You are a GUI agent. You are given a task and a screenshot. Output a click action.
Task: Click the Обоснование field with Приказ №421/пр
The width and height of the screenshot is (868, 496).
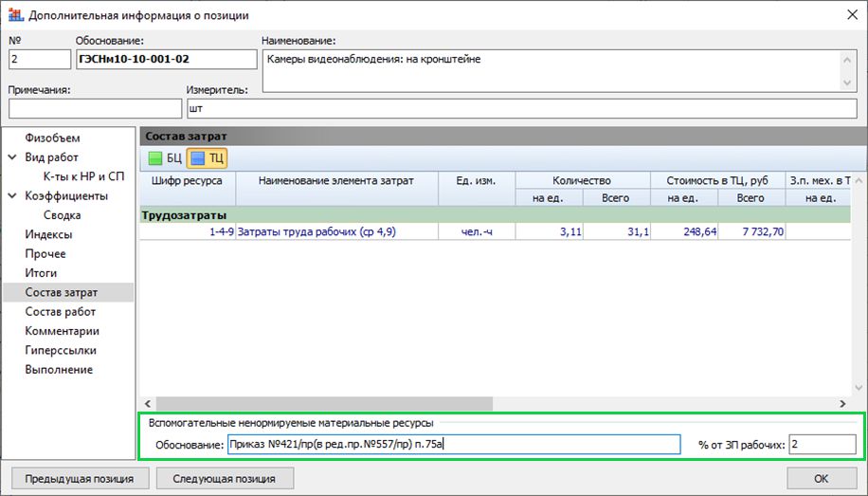click(454, 445)
